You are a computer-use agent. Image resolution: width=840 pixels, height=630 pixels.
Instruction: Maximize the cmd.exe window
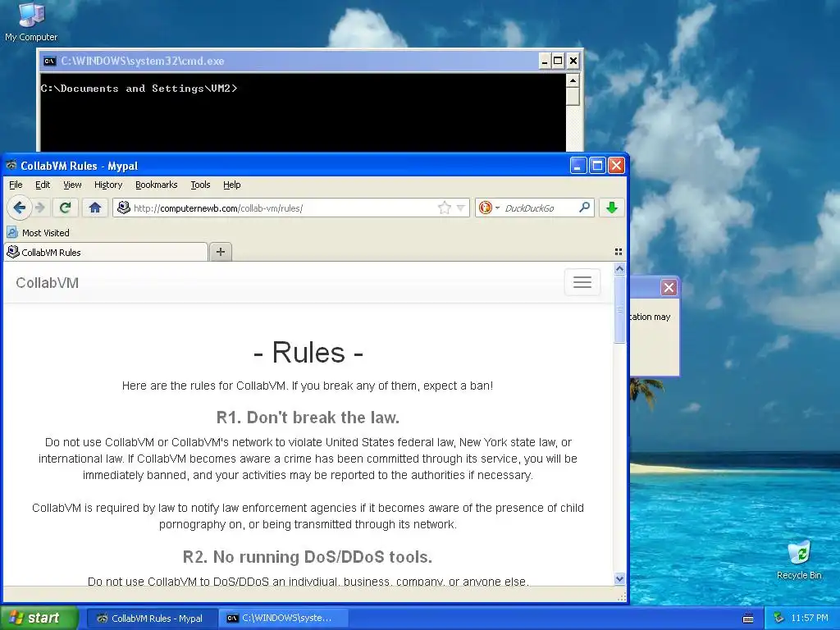point(558,61)
